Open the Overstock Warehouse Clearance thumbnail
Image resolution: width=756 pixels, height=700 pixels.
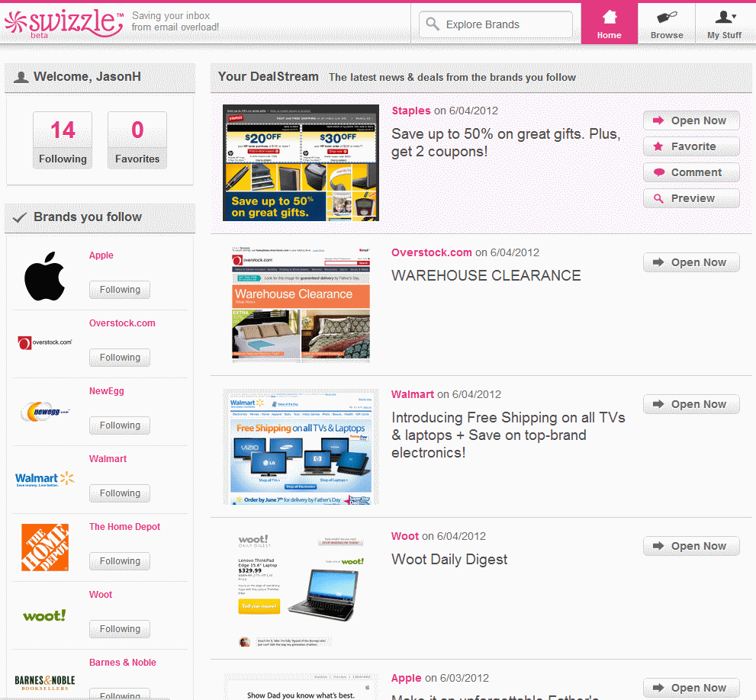(x=301, y=304)
